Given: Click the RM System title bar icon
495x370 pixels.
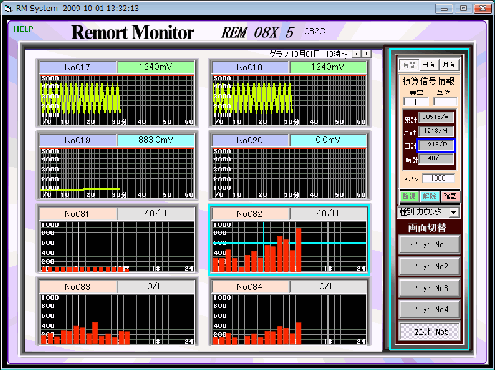Looking at the screenshot, I should pyautogui.click(x=8, y=8).
